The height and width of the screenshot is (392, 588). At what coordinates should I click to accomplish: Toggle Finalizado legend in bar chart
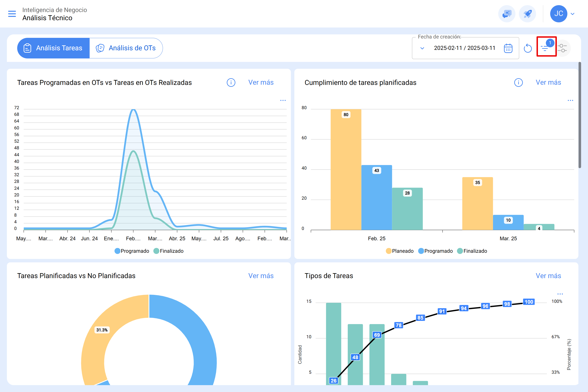[x=472, y=251]
